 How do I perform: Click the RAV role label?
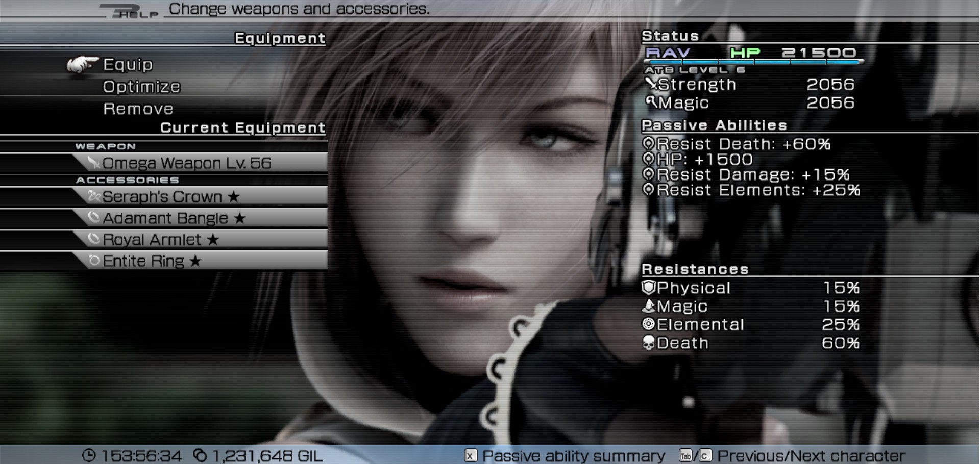(668, 53)
